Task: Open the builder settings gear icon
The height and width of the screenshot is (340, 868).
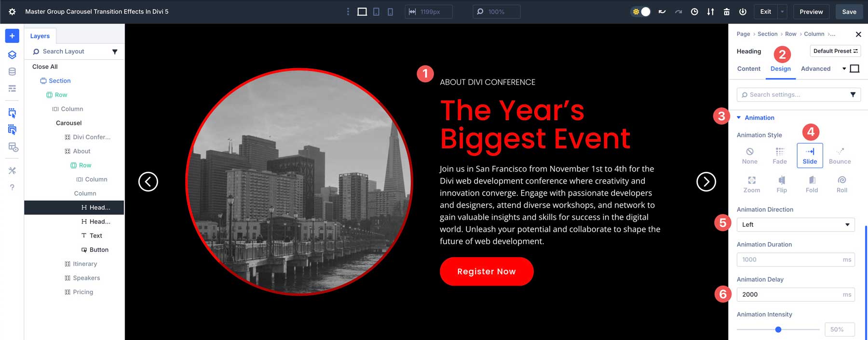Action: click(12, 12)
